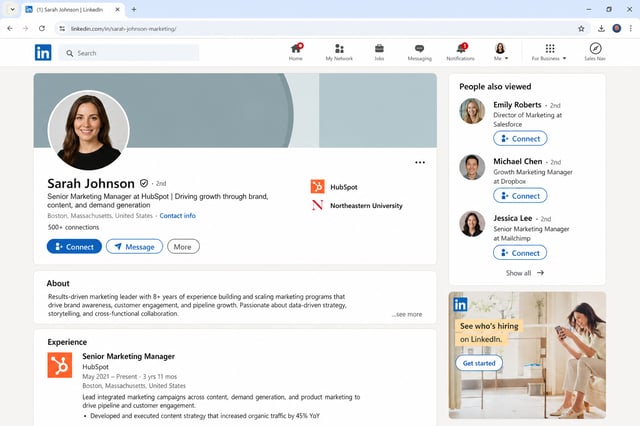Connect with Sarah Johnson
This screenshot has width=640, height=426.
pyautogui.click(x=74, y=246)
